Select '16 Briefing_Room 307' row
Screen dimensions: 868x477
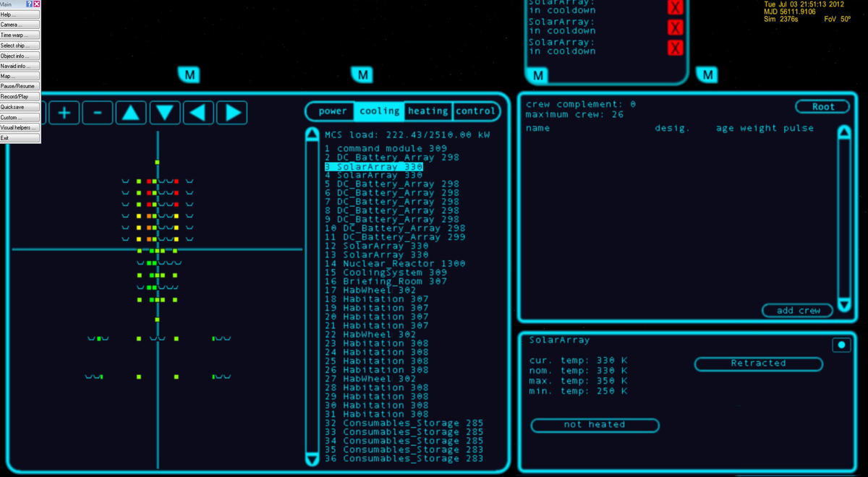[386, 282]
